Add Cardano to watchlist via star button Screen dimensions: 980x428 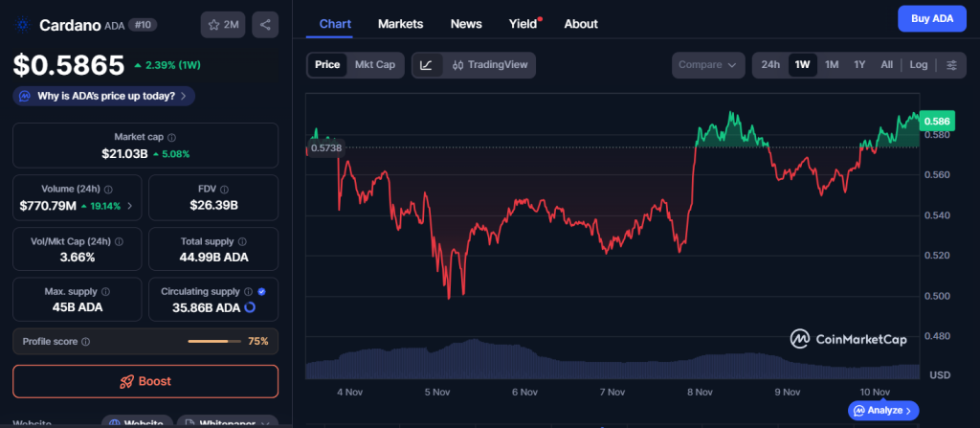[223, 25]
